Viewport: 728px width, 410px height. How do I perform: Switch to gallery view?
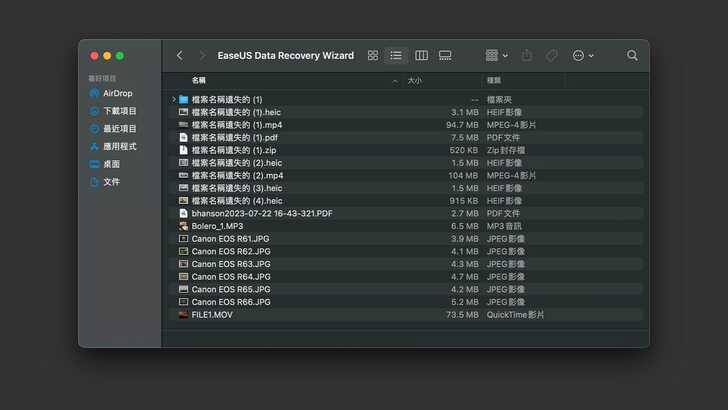click(445, 56)
